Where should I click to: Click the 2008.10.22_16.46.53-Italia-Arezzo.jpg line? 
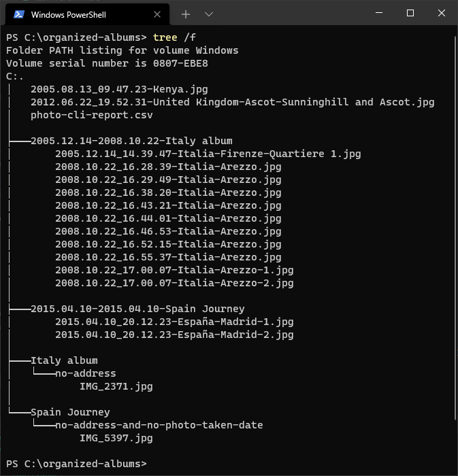[168, 231]
